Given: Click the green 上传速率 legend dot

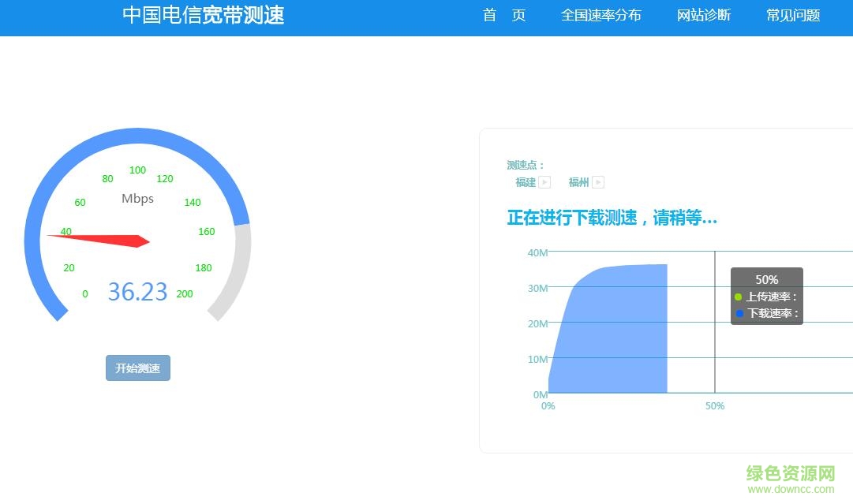Looking at the screenshot, I should pyautogui.click(x=738, y=297).
